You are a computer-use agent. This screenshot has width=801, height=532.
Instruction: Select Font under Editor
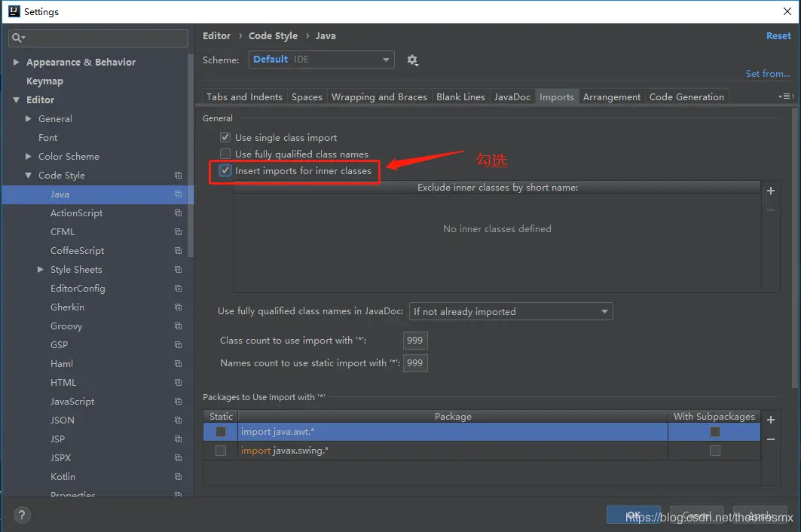pos(48,137)
